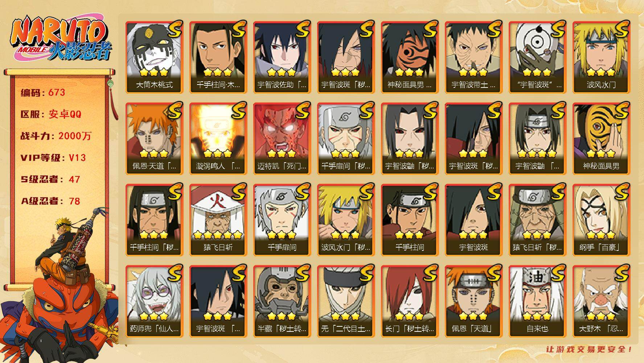This screenshot has width=644, height=363.
Task: Select the glowing 漩涡鸣人 chakra mode card
Action: (x=218, y=139)
